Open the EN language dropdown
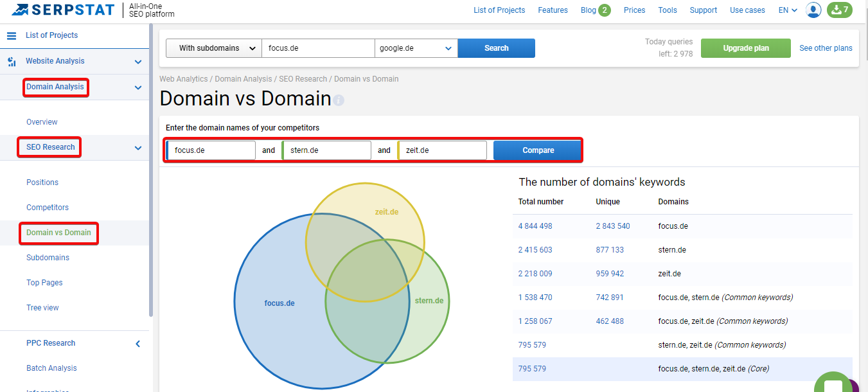The image size is (868, 392). pyautogui.click(x=788, y=10)
